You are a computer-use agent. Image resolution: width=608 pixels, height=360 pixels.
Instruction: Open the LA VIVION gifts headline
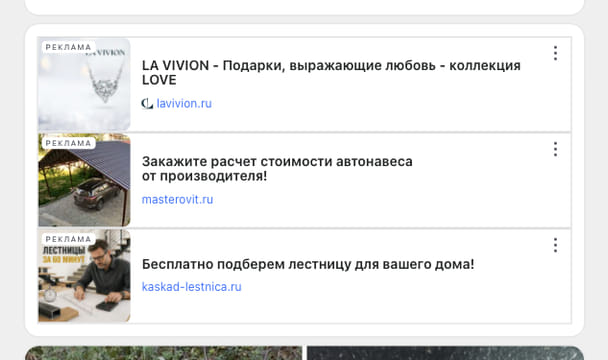tap(331, 73)
